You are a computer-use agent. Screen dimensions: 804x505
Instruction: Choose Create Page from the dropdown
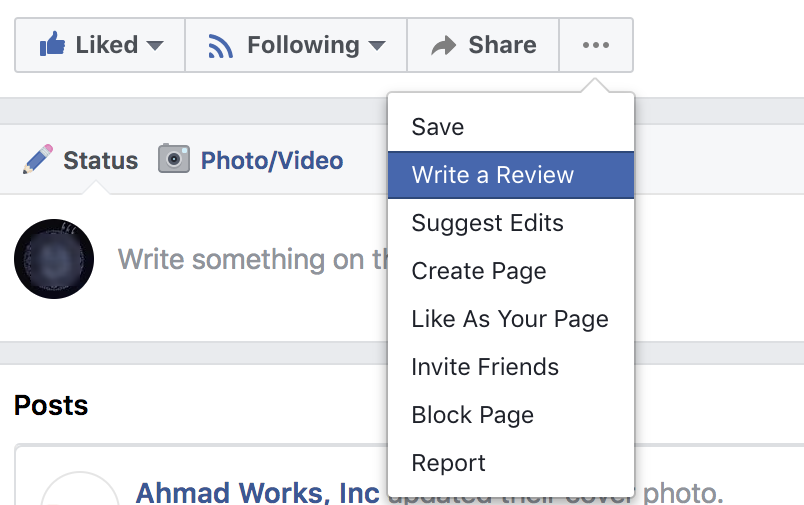point(478,271)
